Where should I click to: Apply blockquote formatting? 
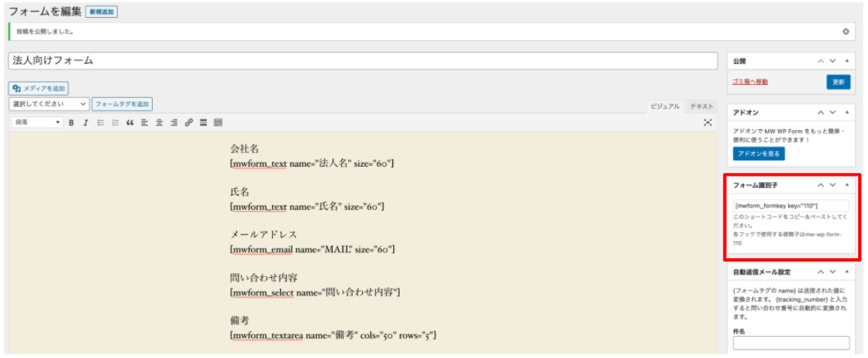[130, 123]
